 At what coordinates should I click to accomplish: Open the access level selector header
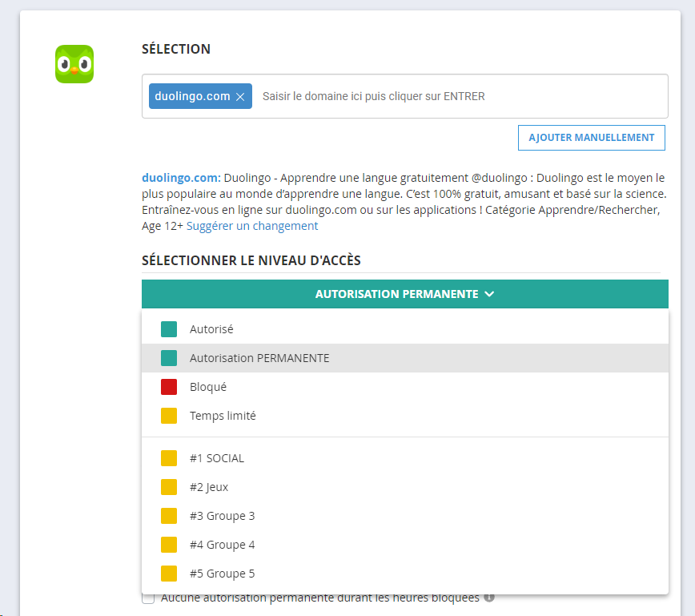click(x=404, y=294)
